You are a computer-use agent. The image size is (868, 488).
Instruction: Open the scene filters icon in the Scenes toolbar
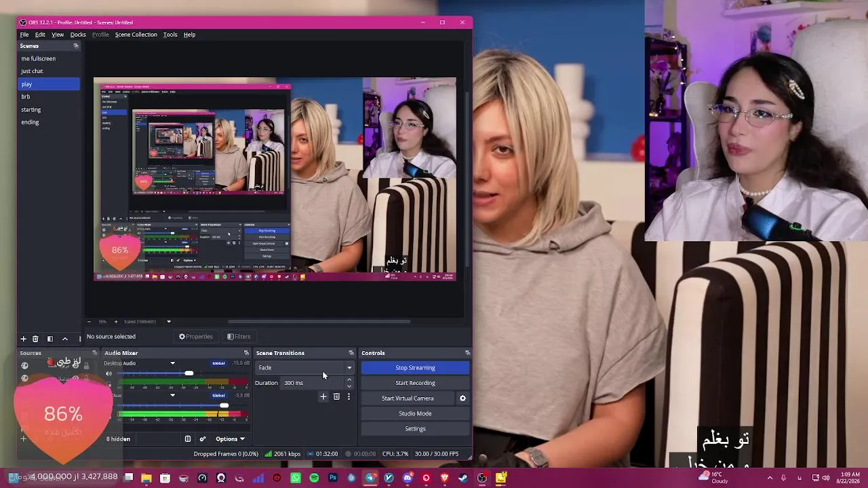pyautogui.click(x=50, y=338)
